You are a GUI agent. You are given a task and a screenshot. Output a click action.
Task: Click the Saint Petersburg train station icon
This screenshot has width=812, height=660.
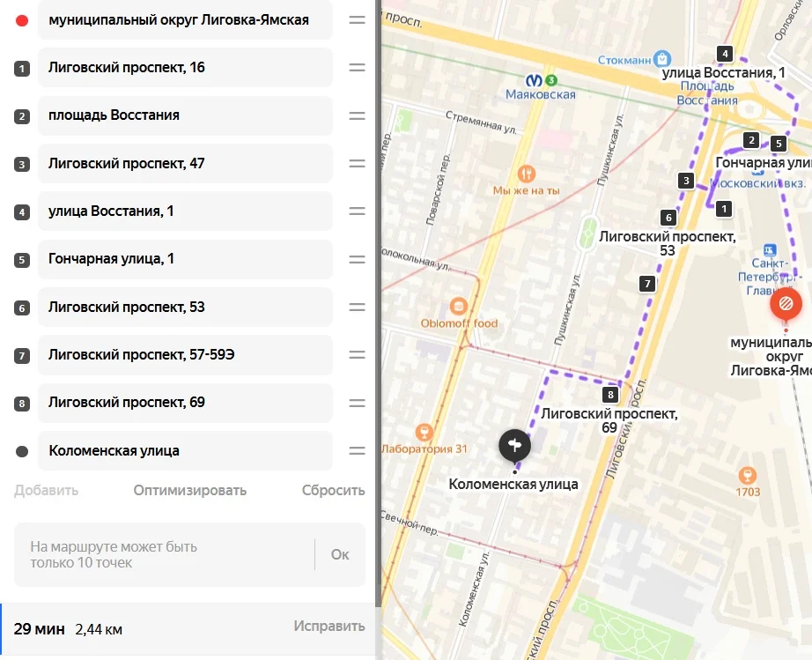(x=770, y=250)
